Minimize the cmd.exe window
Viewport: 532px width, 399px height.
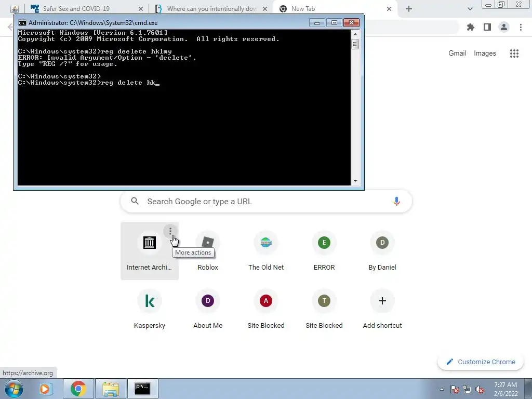pos(317,23)
